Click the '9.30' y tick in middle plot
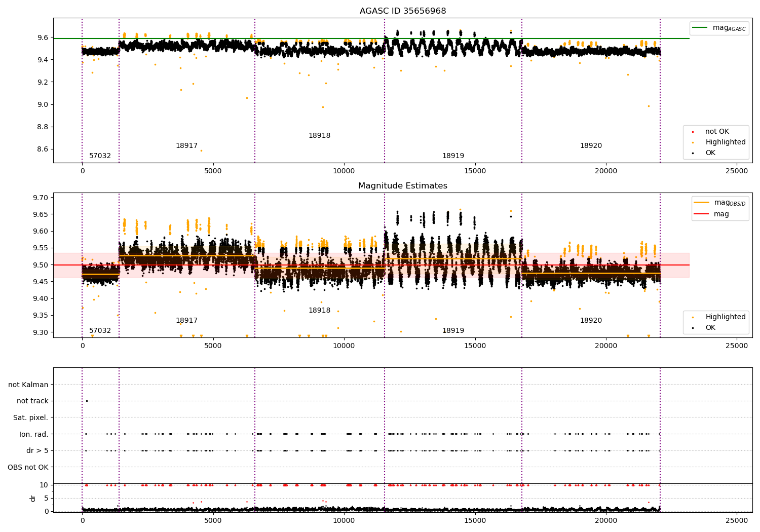The width and height of the screenshot is (760, 532). coord(40,333)
